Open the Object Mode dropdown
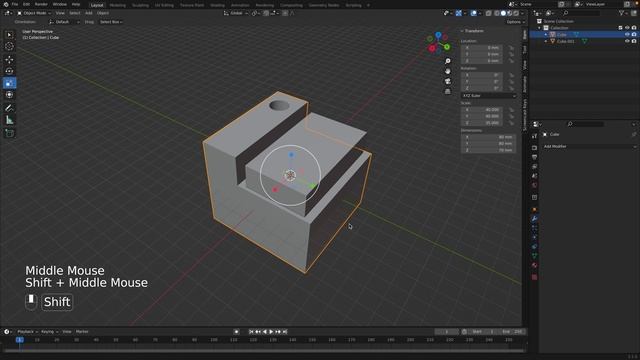 [34, 13]
